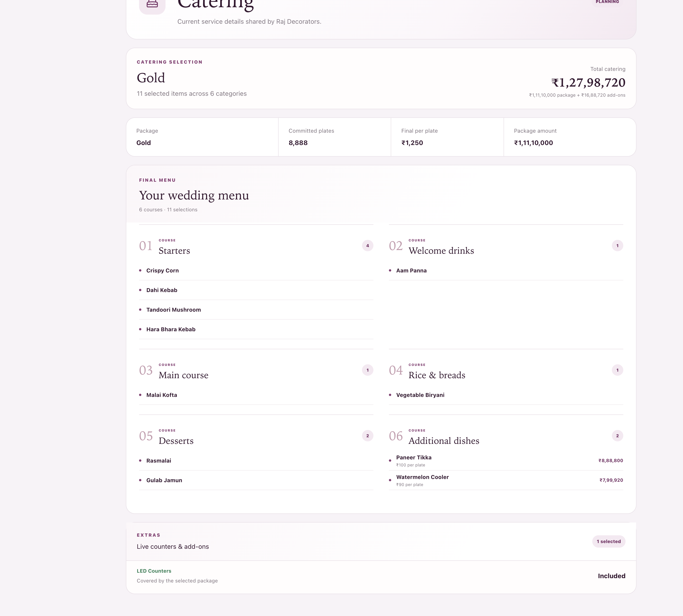Click '11 selected items across 6 categories'
This screenshot has width=683, height=616.
[191, 94]
